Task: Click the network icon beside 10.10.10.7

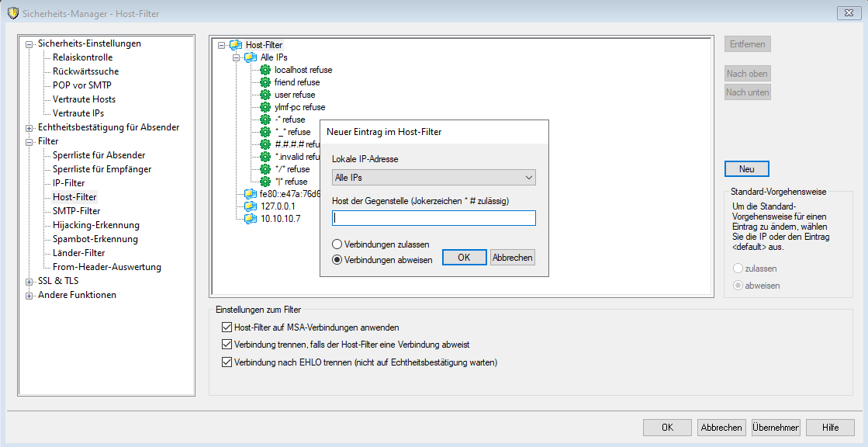Action: (251, 219)
